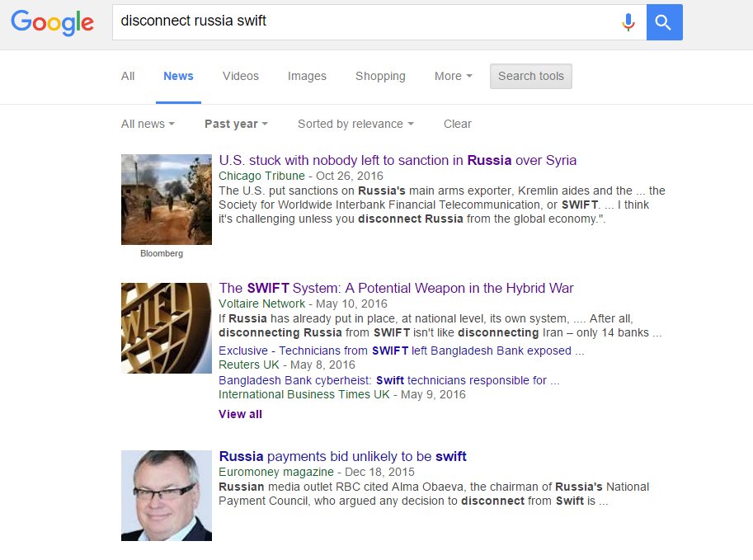Click the Bloomberg image credit caption
This screenshot has width=753, height=560.
[162, 253]
